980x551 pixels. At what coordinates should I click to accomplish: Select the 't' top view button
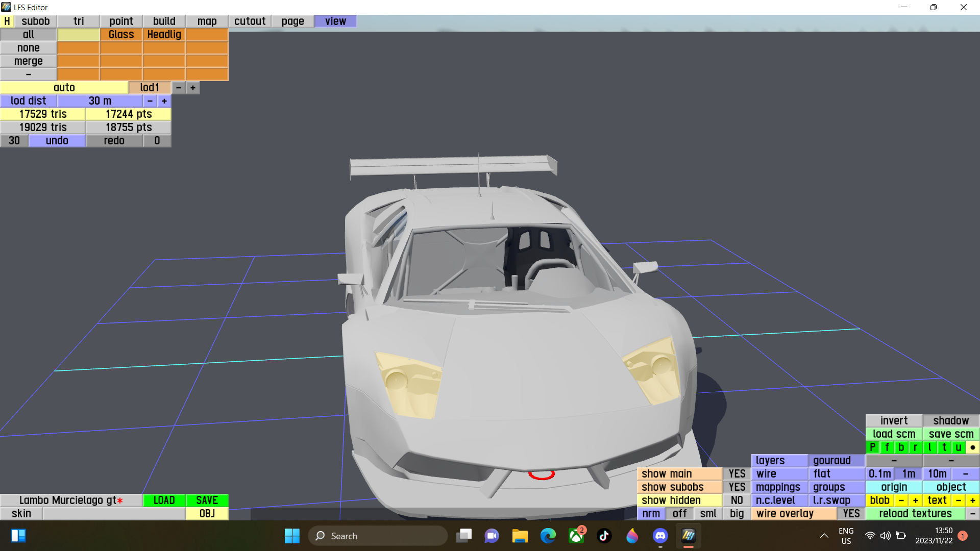pos(944,447)
